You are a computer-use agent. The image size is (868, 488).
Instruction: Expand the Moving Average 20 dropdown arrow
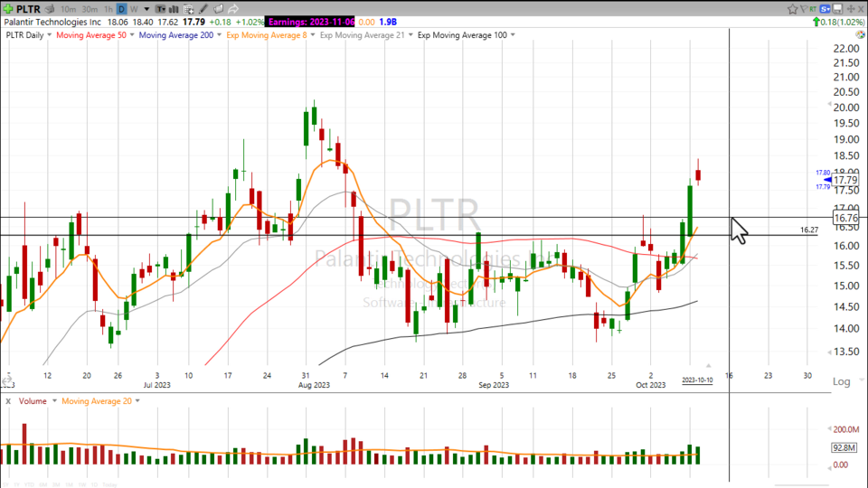[x=137, y=401]
